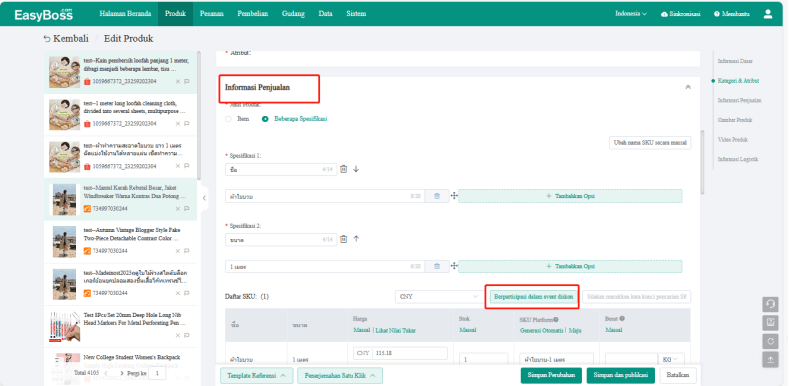Jump to Gambar Produk section

point(735,120)
